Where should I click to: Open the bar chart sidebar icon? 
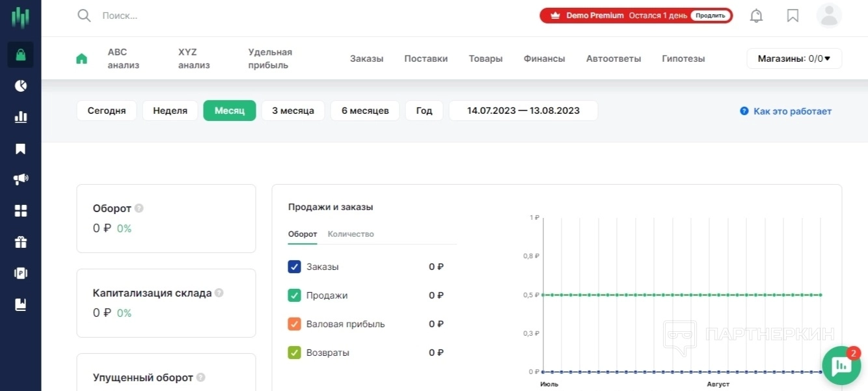pyautogui.click(x=20, y=117)
